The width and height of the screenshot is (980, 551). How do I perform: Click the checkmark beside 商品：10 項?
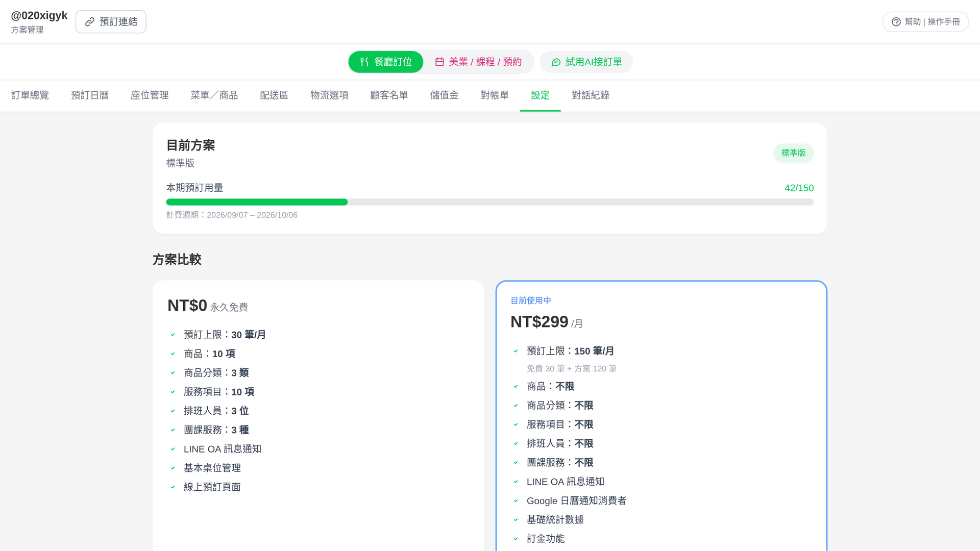(173, 354)
